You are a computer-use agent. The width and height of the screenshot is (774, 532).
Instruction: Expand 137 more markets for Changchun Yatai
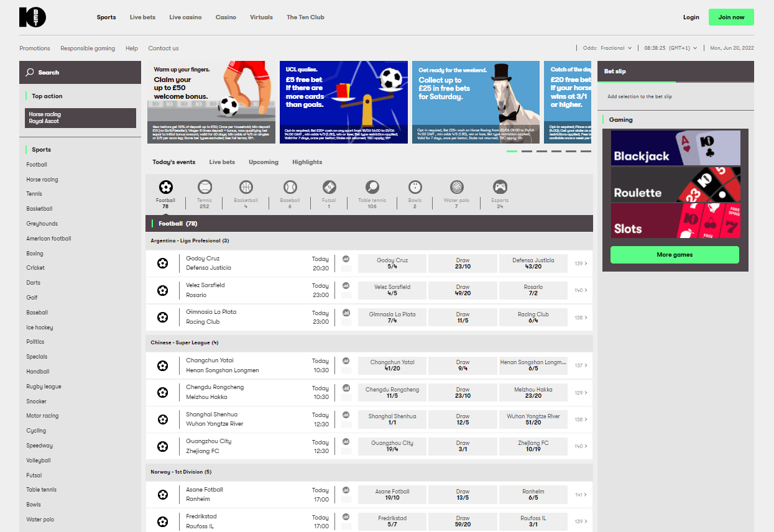(x=581, y=365)
